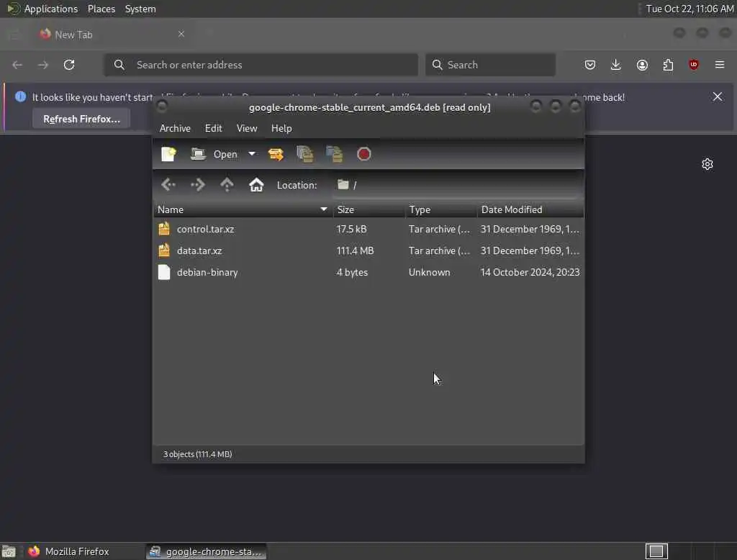
Task: Open Firefox Downloads panel
Action: (x=616, y=65)
